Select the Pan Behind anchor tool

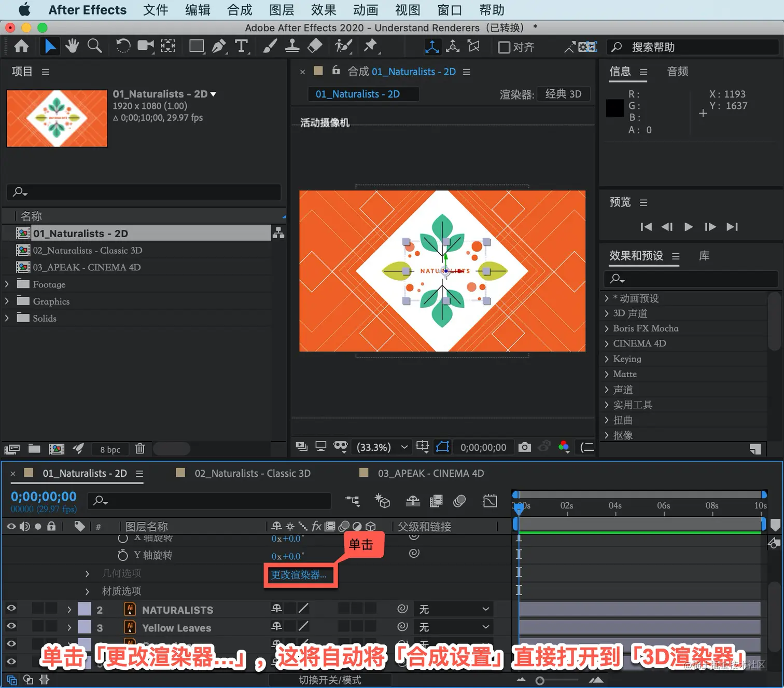tap(168, 47)
